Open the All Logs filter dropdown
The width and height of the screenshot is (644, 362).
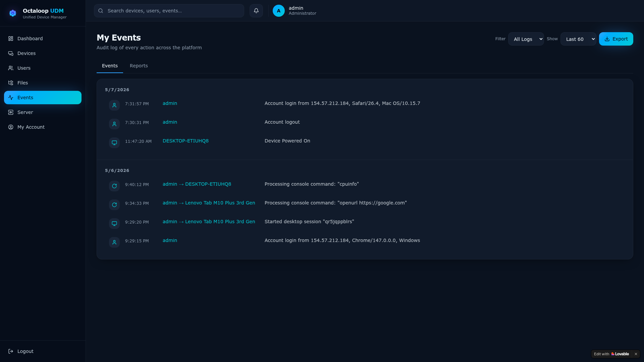pyautogui.click(x=526, y=39)
